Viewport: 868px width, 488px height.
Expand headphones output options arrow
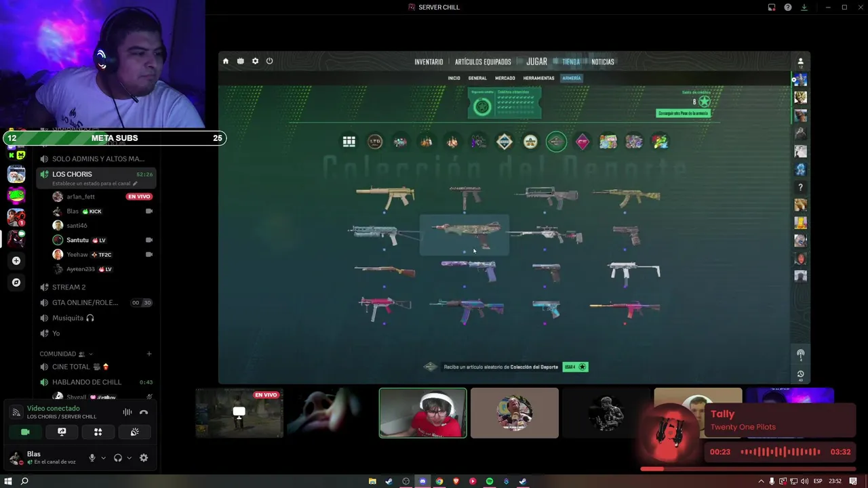[x=129, y=458]
